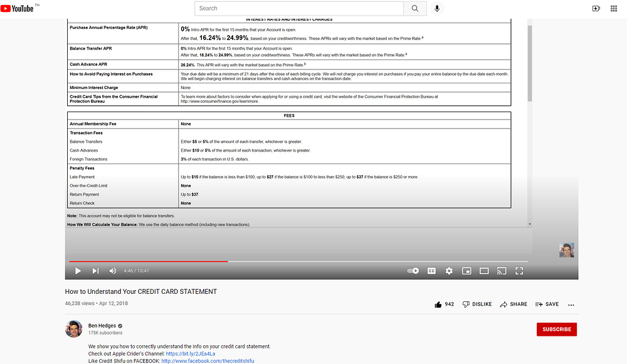Click the 'FEES' table header
The height and width of the screenshot is (364, 627).
pos(289,115)
